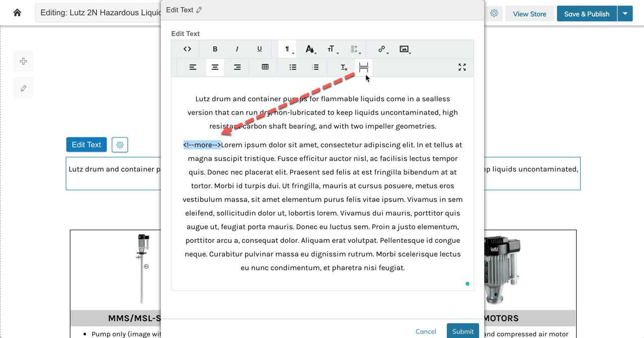The width and height of the screenshot is (644, 338).
Task: Click the highlighted <!--more--> tag in the editor
Action: 202,145
